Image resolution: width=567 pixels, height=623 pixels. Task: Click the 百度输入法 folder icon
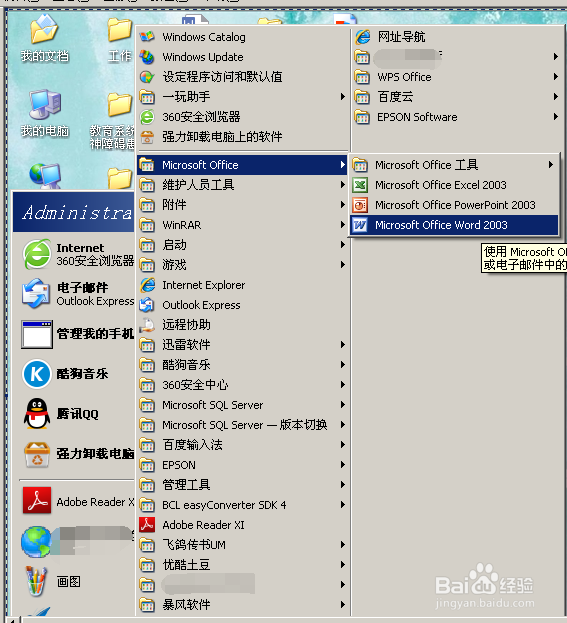(x=147, y=445)
